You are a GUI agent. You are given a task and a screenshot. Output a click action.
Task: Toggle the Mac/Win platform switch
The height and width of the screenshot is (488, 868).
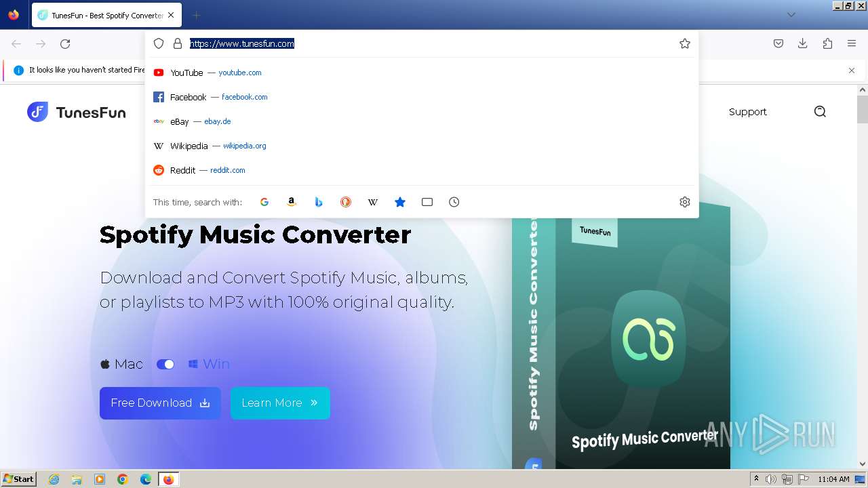click(165, 364)
